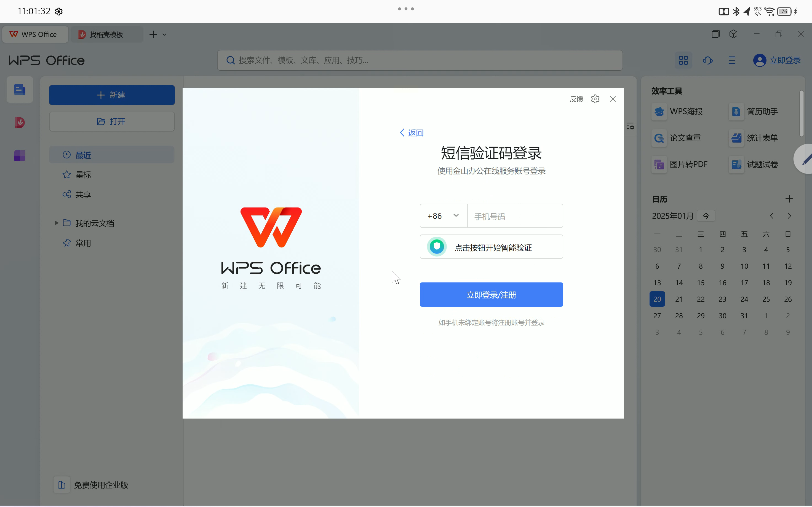
Task: Open the application grid icon
Action: tap(683, 60)
